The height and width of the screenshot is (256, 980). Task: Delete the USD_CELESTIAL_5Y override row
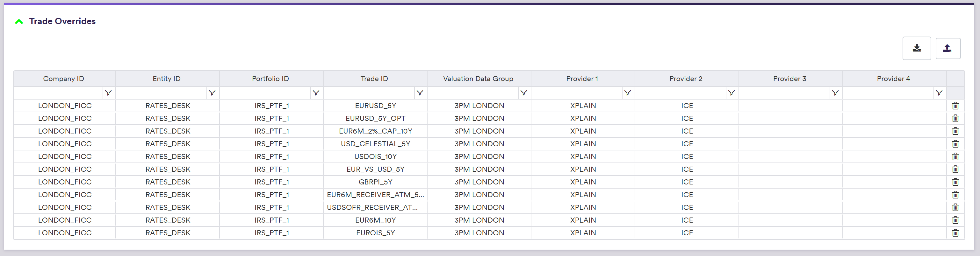(955, 144)
